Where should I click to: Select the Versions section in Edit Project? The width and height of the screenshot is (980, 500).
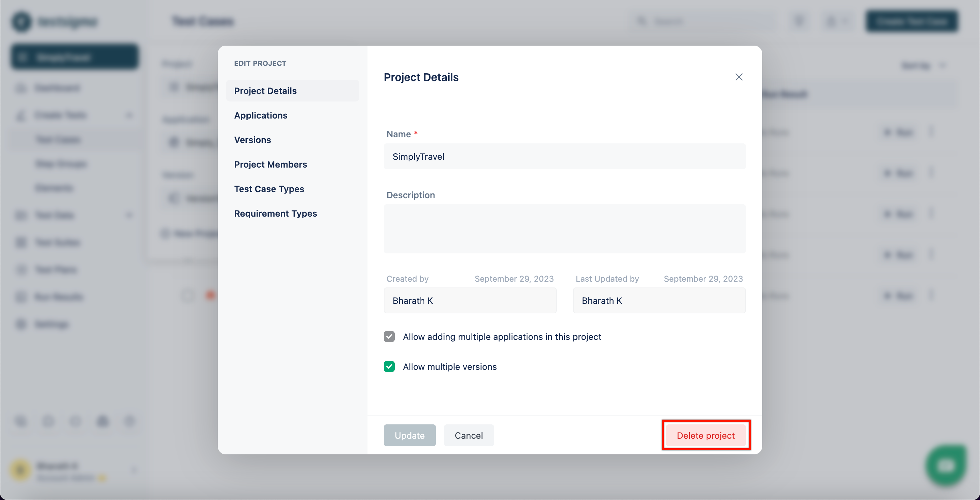pyautogui.click(x=252, y=139)
